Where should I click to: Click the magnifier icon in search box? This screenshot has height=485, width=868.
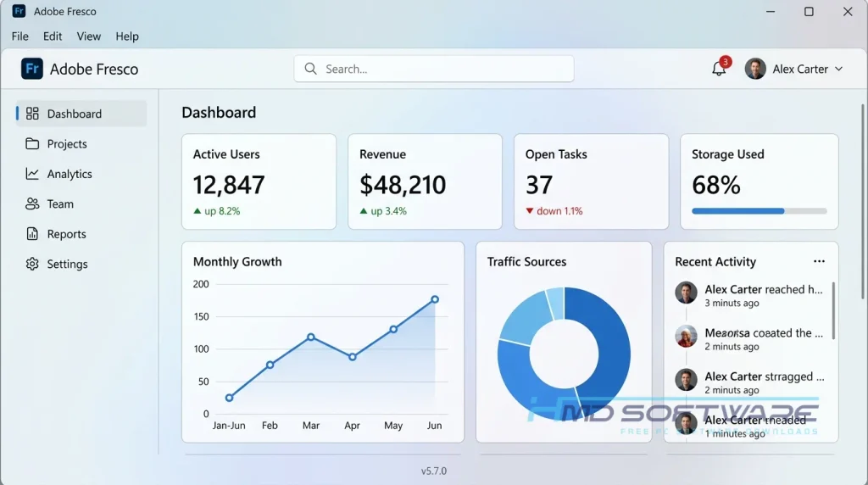[x=310, y=69]
